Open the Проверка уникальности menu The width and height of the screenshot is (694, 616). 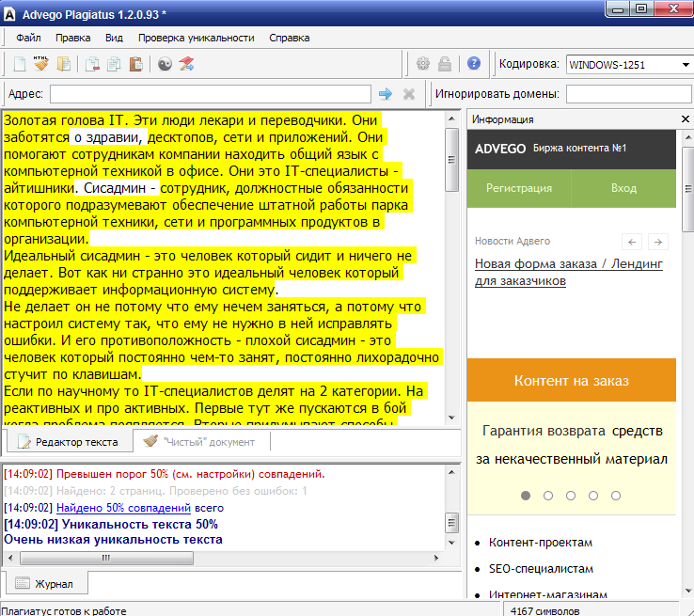click(x=196, y=38)
